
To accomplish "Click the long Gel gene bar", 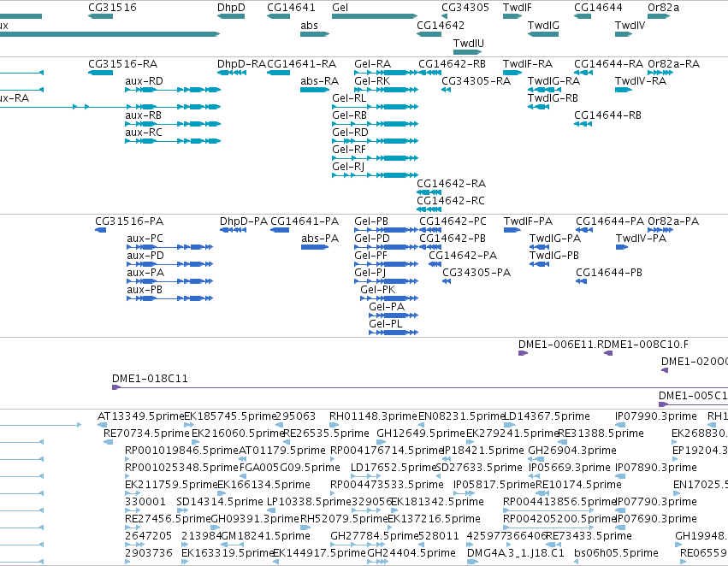I will click(x=375, y=16).
